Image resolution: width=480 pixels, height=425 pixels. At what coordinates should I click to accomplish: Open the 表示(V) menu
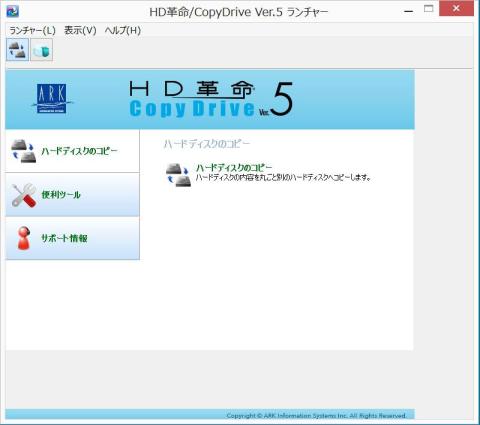point(80,31)
